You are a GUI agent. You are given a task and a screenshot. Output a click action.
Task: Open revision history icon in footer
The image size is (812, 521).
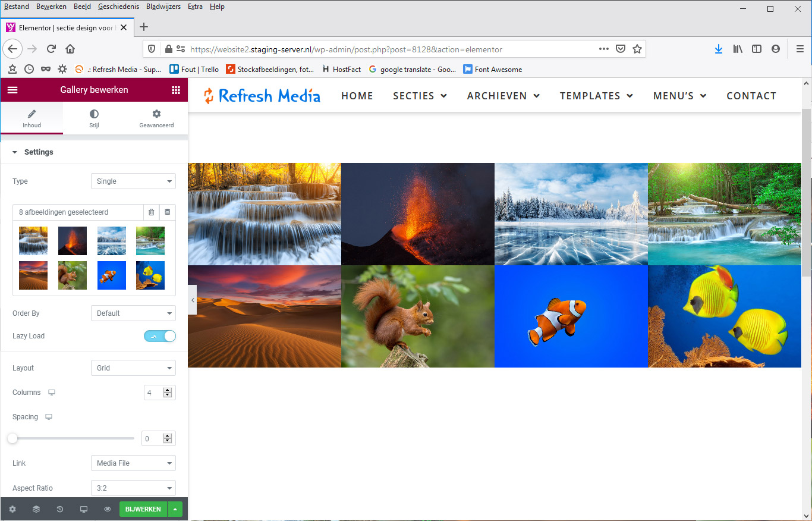[x=60, y=510]
